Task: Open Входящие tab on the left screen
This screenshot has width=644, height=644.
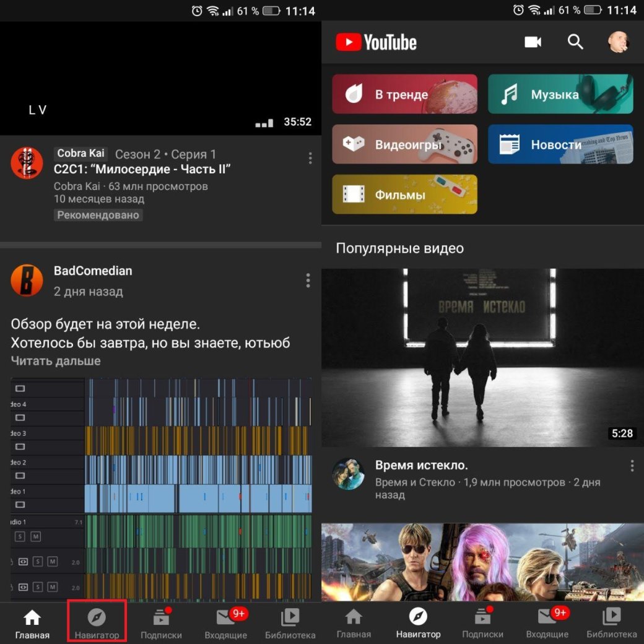Action: click(225, 623)
